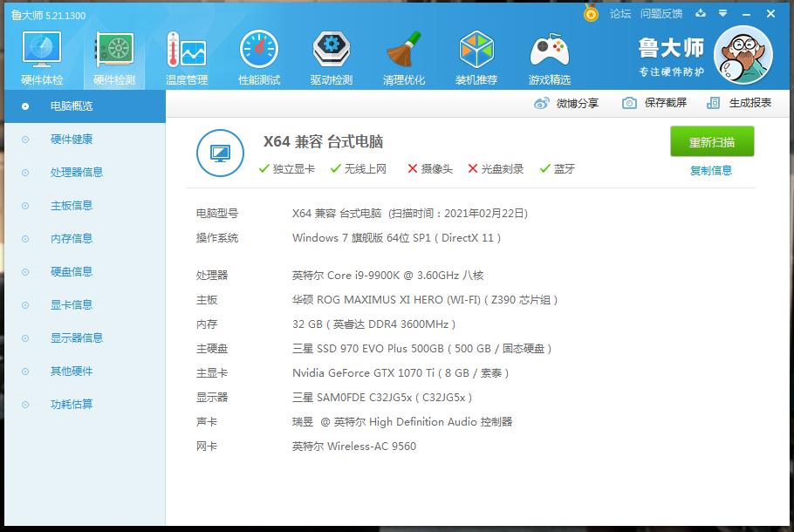Click the 光盘刻录 unavailable label
This screenshot has height=532, width=794.
pyautogui.click(x=496, y=169)
